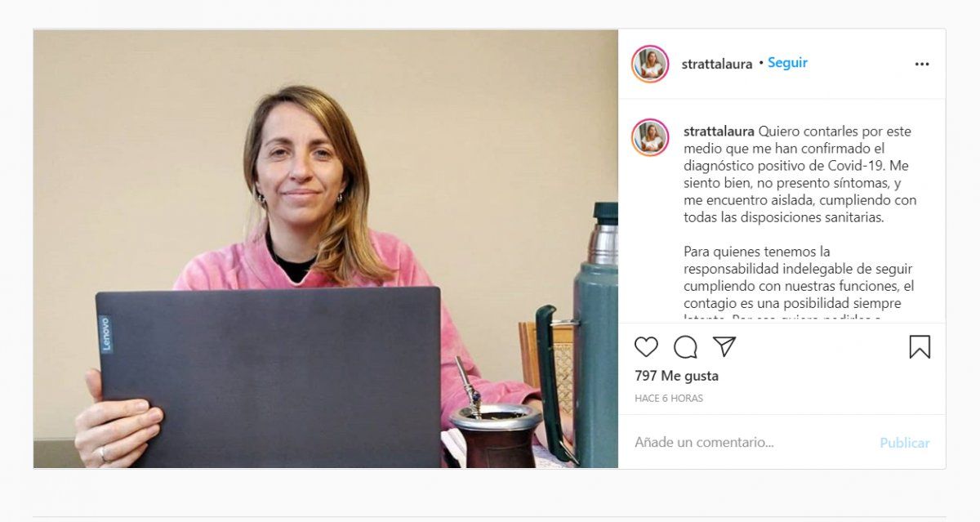Open the strattalaura username in caption
The width and height of the screenshot is (980, 522).
719,132
